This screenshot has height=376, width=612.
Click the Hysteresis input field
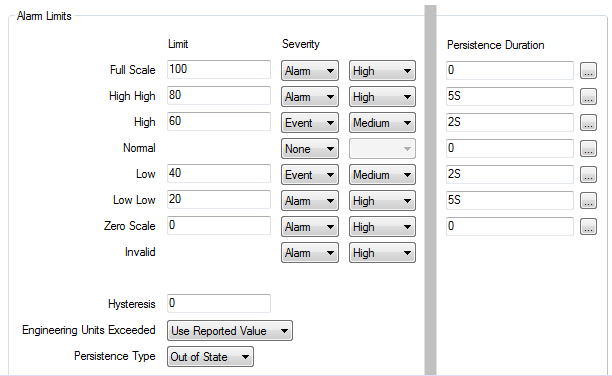coord(219,303)
